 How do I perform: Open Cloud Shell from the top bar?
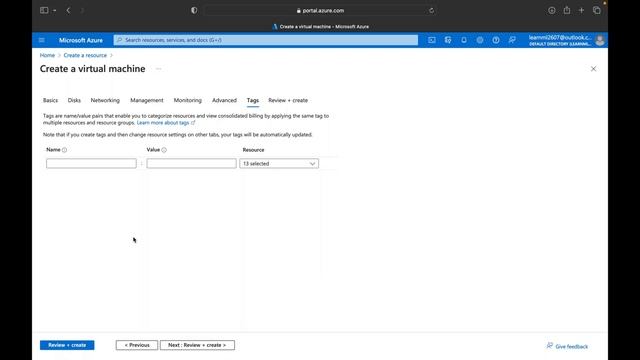pyautogui.click(x=432, y=40)
